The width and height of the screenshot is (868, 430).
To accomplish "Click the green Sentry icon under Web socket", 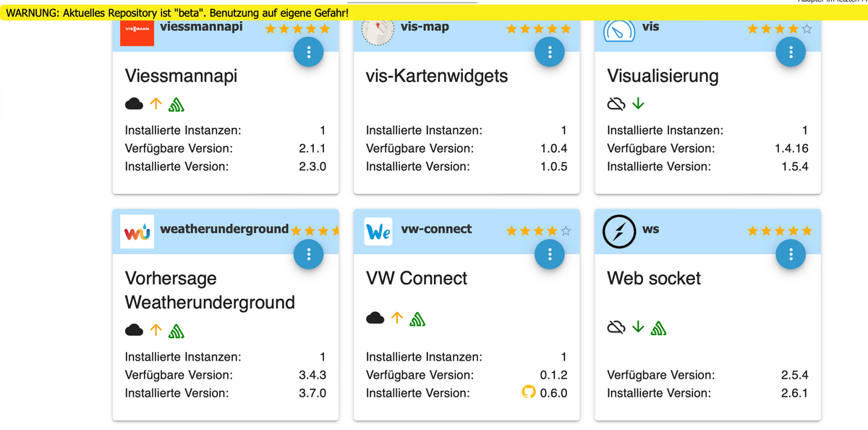I will pyautogui.click(x=658, y=329).
